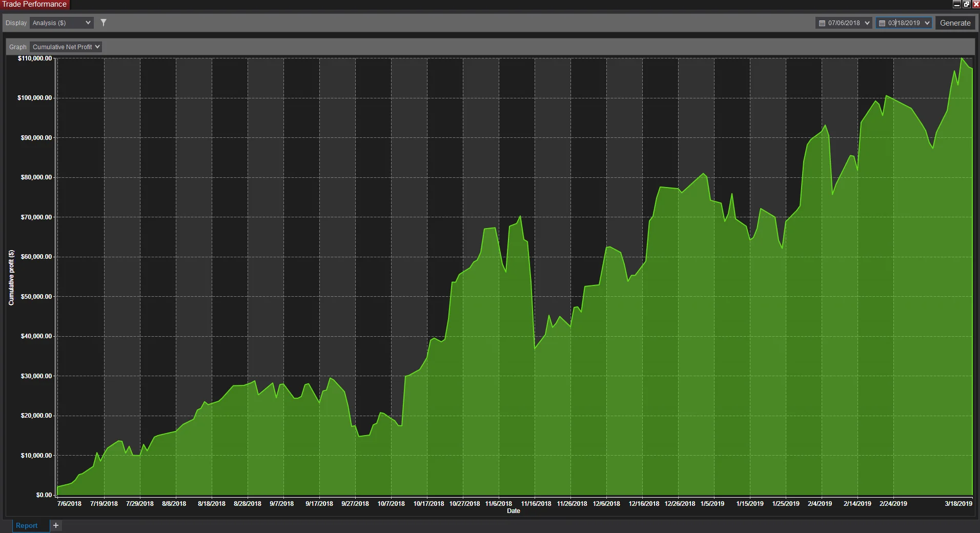
Task: Click the Graph label
Action: pyautogui.click(x=18, y=47)
